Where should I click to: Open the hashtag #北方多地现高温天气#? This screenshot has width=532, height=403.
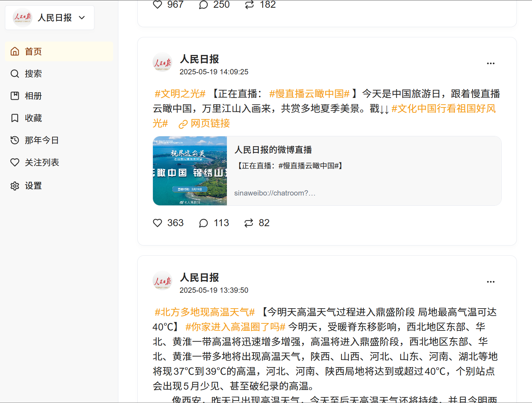coord(205,312)
